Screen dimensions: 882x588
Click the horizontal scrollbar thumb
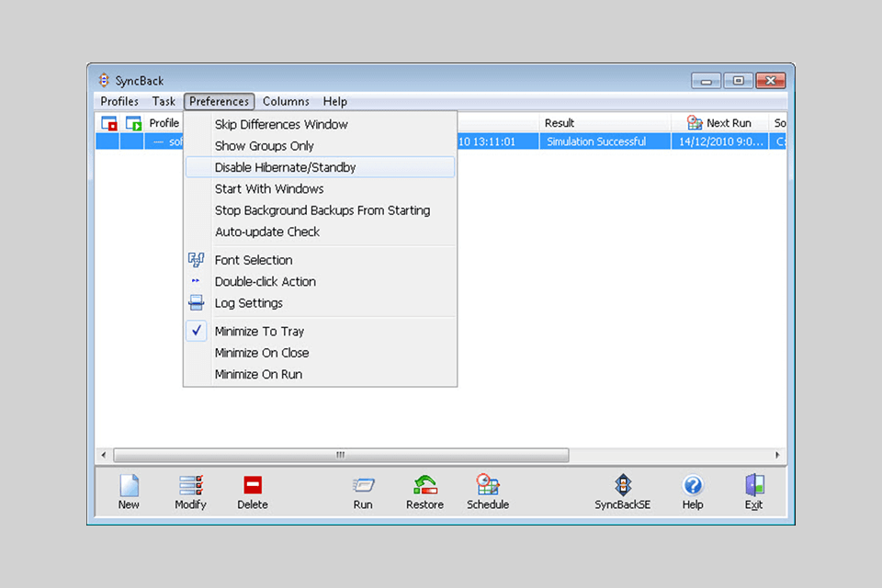coord(341,455)
